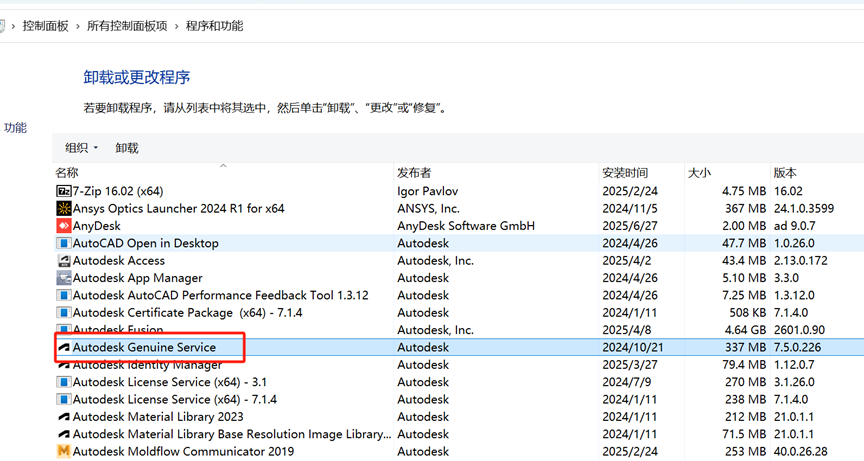Click the Autodesk License Service 3.1 icon
This screenshot has width=864, height=461.
point(64,382)
